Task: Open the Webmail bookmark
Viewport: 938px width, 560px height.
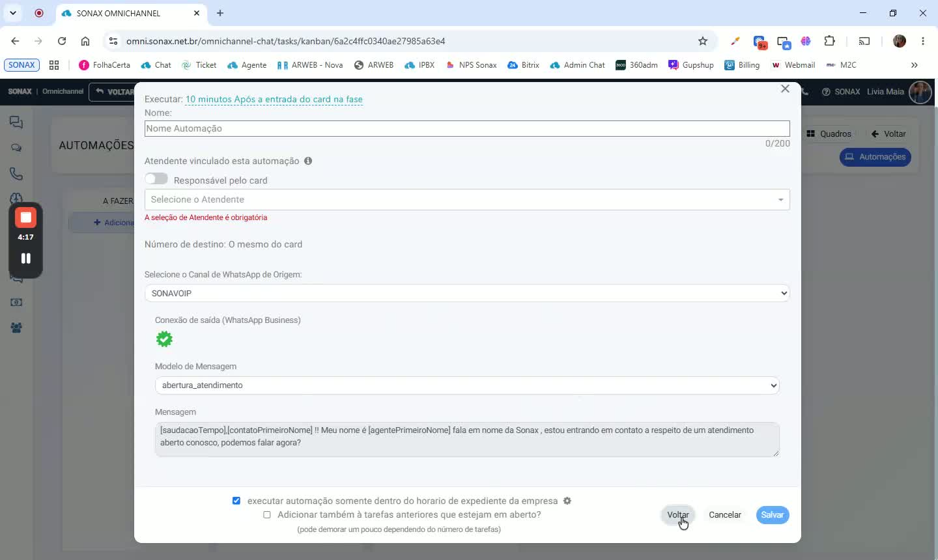Action: (793, 65)
